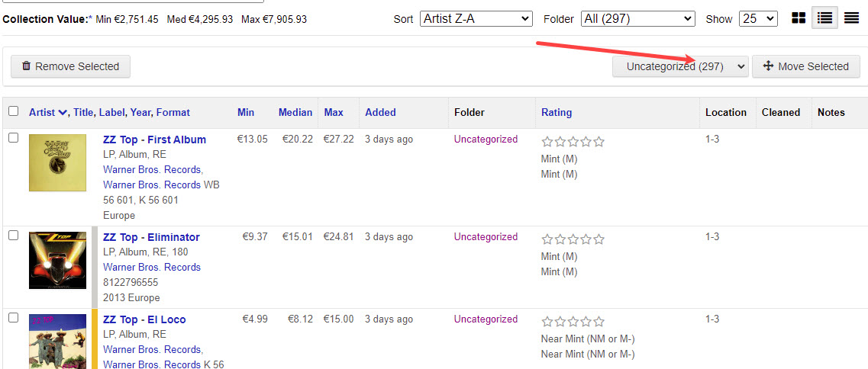Click Move Selected button
The height and width of the screenshot is (369, 868).
pos(806,66)
